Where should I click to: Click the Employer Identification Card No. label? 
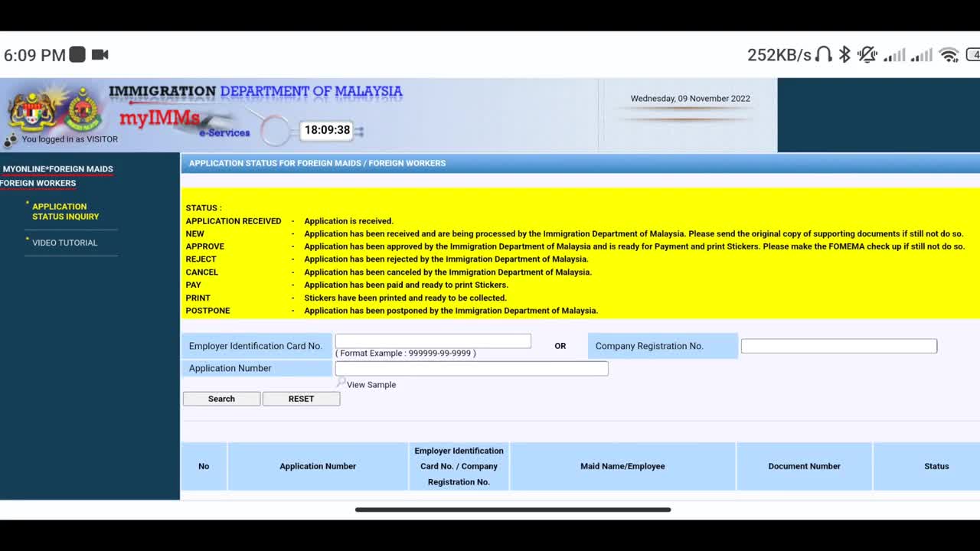coord(256,346)
